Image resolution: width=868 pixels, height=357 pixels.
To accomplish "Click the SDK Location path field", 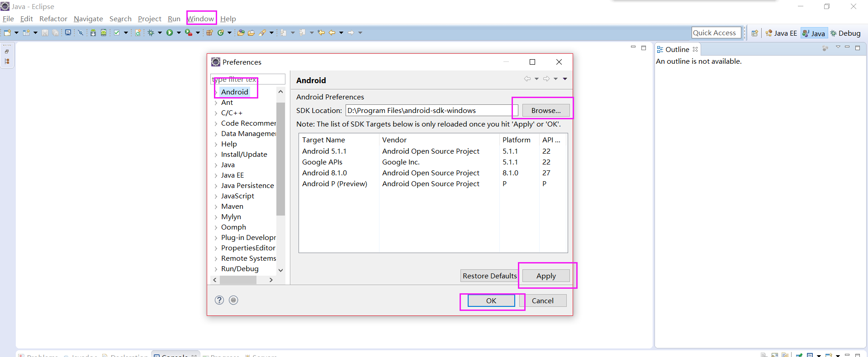I will (x=432, y=110).
